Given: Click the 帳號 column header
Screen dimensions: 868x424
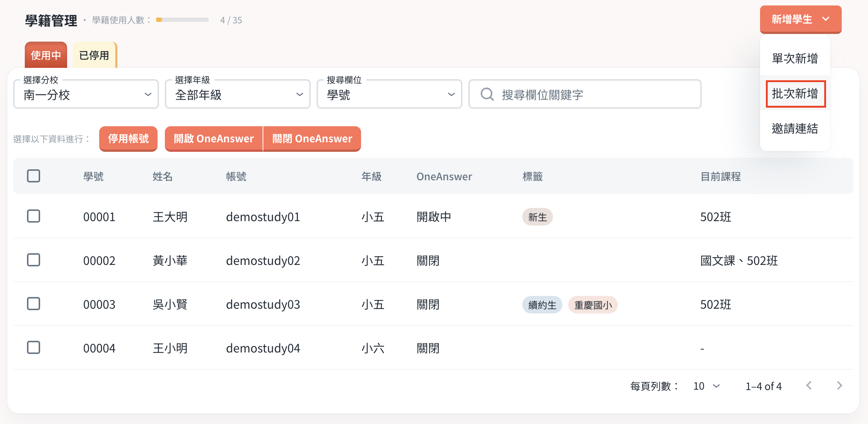Looking at the screenshot, I should tap(236, 177).
